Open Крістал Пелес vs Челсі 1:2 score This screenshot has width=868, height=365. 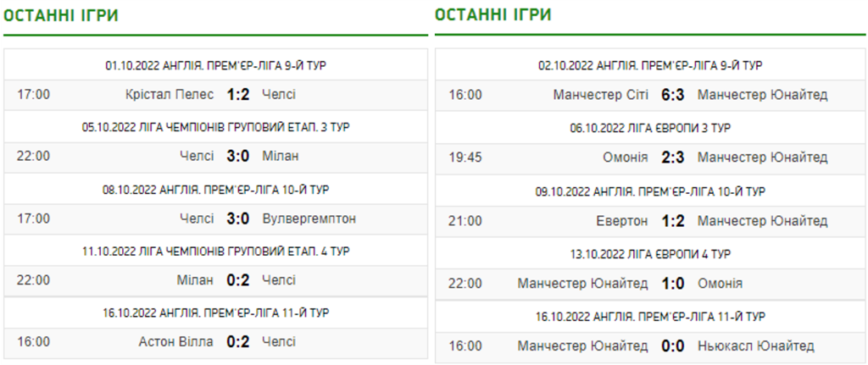(237, 94)
